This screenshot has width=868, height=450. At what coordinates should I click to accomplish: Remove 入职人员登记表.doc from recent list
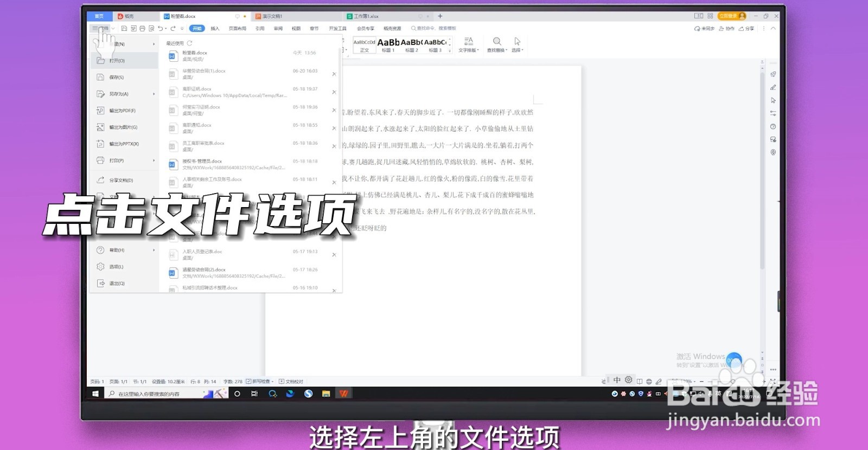tap(334, 255)
